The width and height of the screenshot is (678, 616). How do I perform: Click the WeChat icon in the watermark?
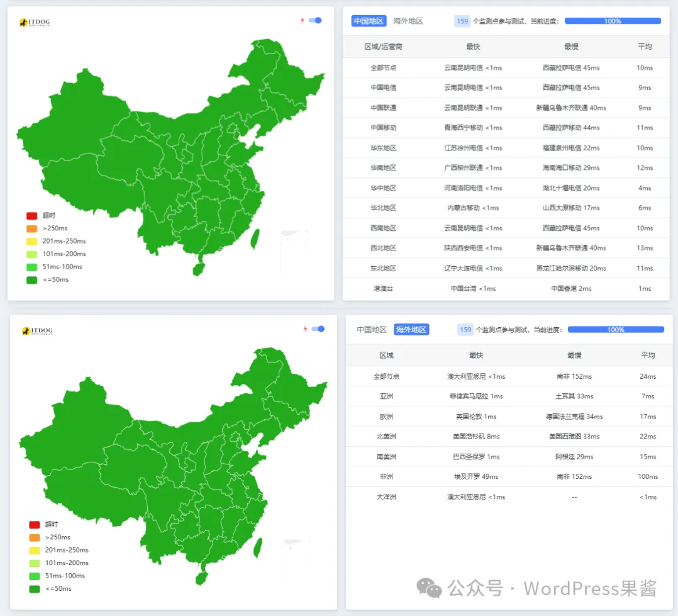tap(429, 588)
